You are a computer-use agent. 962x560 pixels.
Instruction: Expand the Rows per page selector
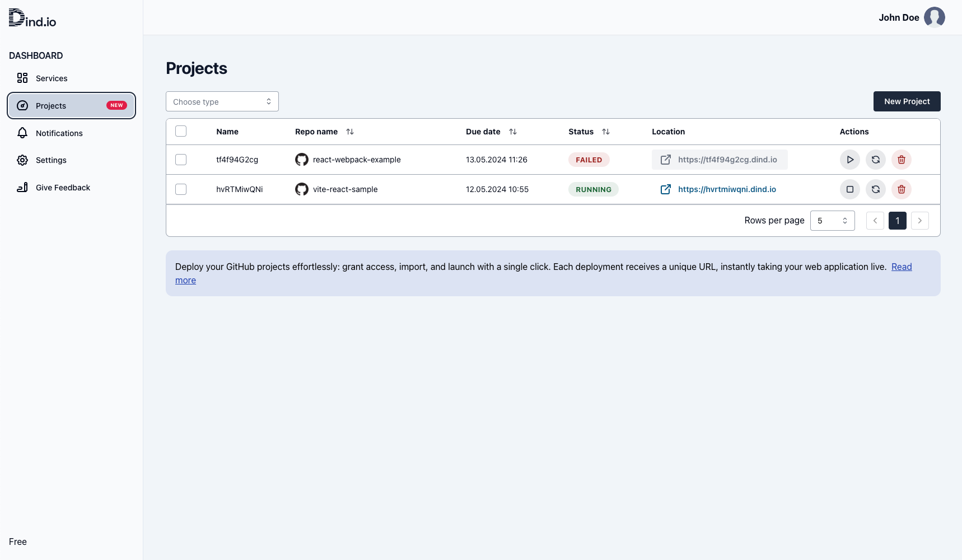[x=832, y=221]
